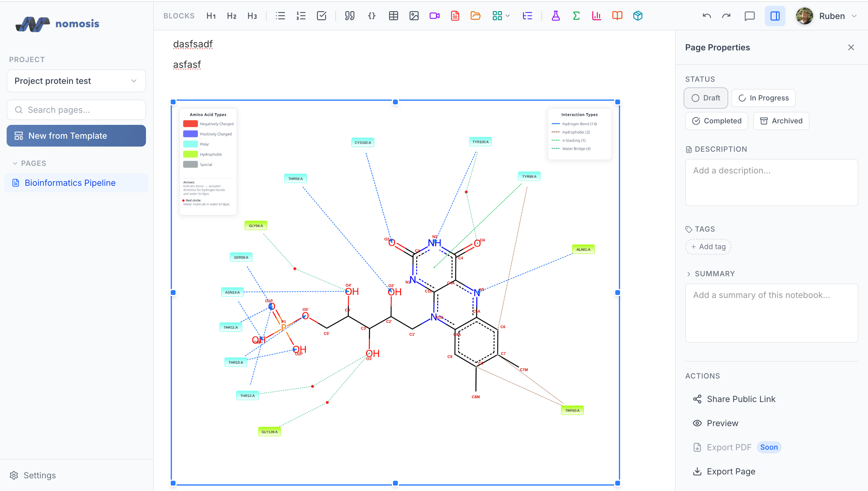Image resolution: width=868 pixels, height=491 pixels.
Task: Undo the last change
Action: pos(706,15)
